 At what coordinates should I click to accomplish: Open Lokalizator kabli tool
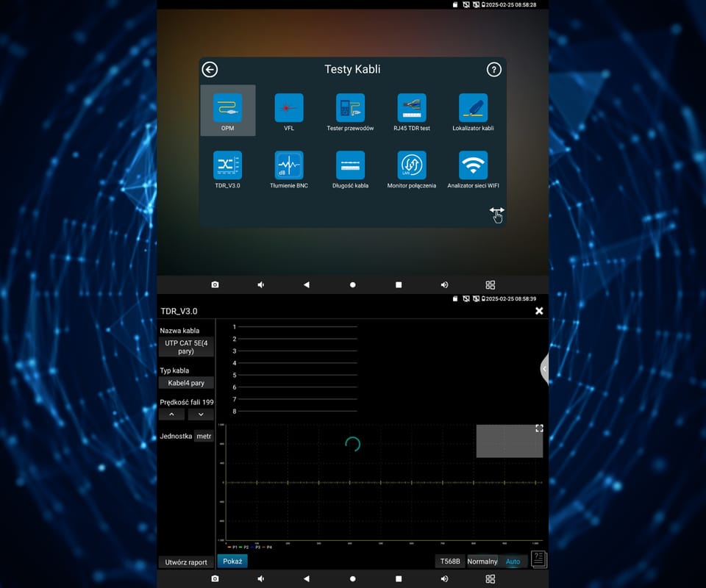click(x=473, y=108)
